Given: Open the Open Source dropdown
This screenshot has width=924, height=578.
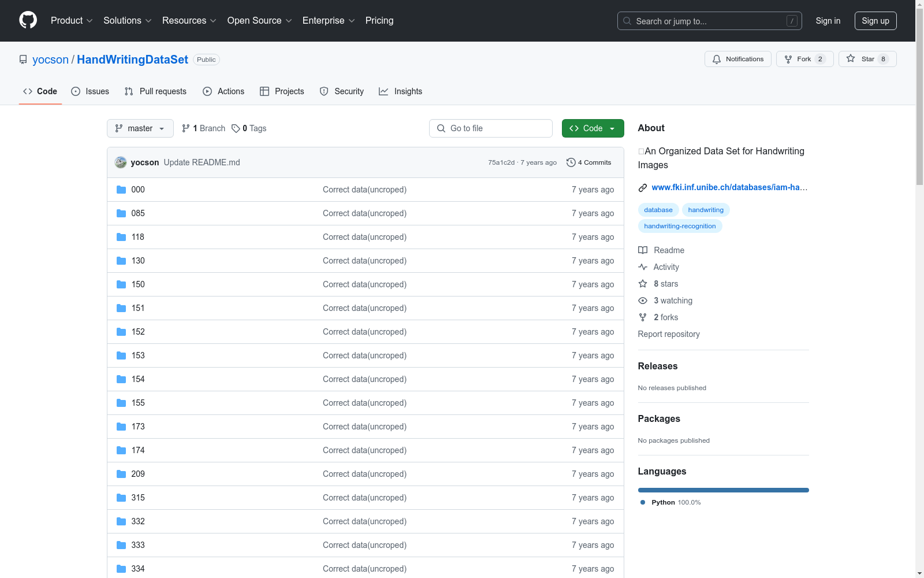Looking at the screenshot, I should [x=260, y=20].
